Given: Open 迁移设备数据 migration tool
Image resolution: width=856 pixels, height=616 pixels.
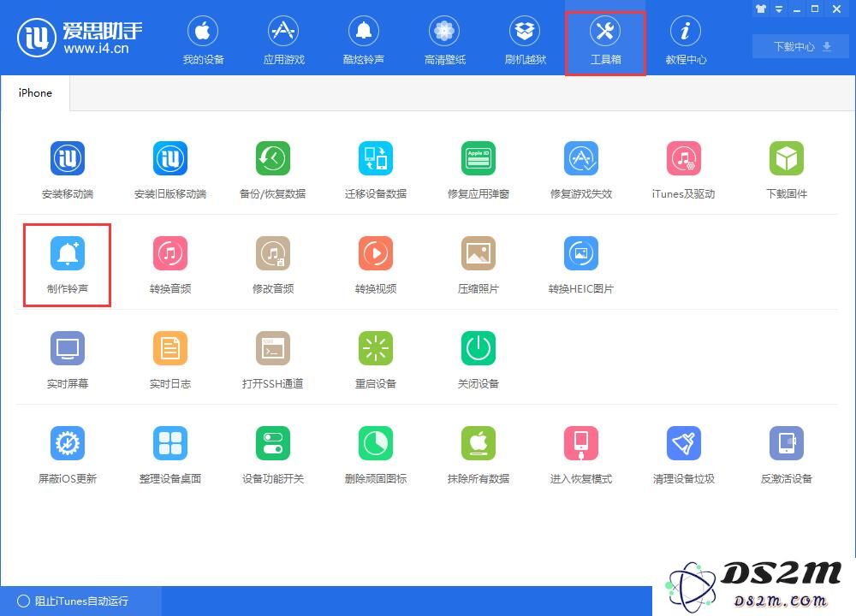Looking at the screenshot, I should point(376,169).
